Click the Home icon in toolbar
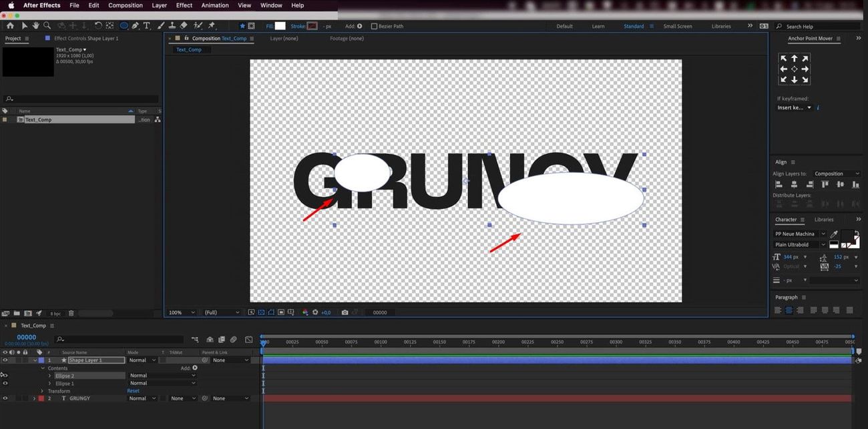This screenshot has width=868, height=429. pyautogui.click(x=10, y=26)
